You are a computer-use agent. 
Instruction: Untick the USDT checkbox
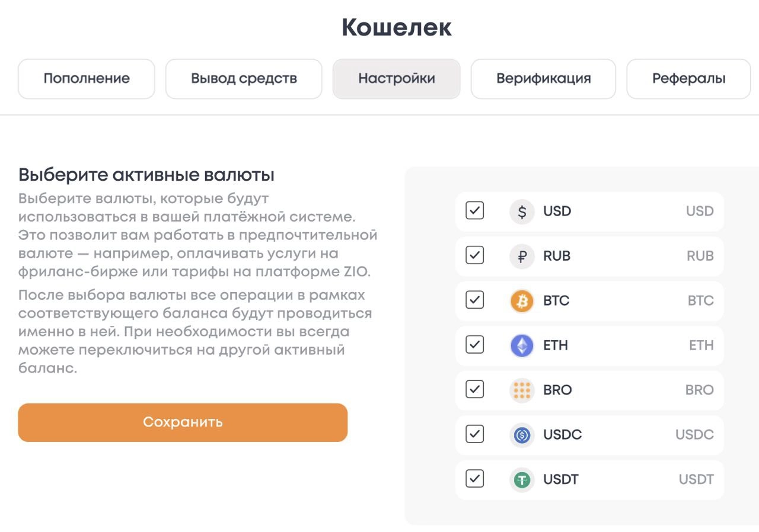click(x=475, y=479)
